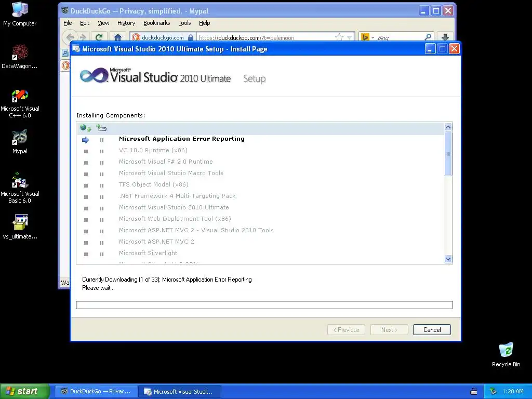Select the Mypal raccoon desktop icon
The image size is (532, 399).
20,141
